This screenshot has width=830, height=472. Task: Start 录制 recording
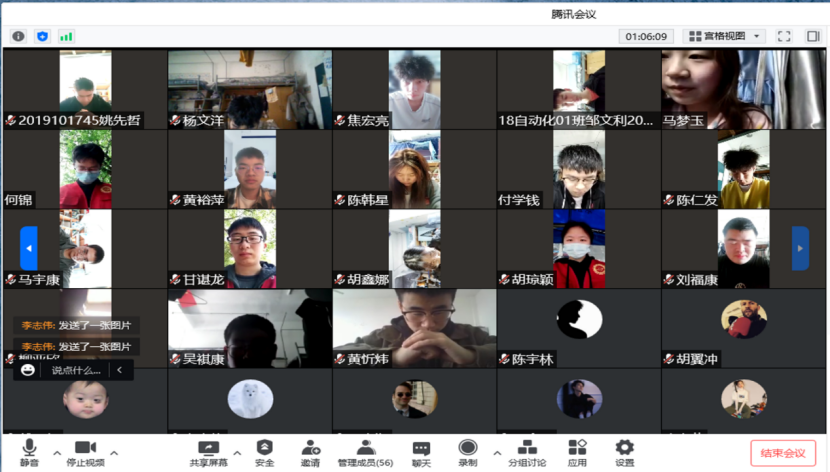tap(468, 453)
